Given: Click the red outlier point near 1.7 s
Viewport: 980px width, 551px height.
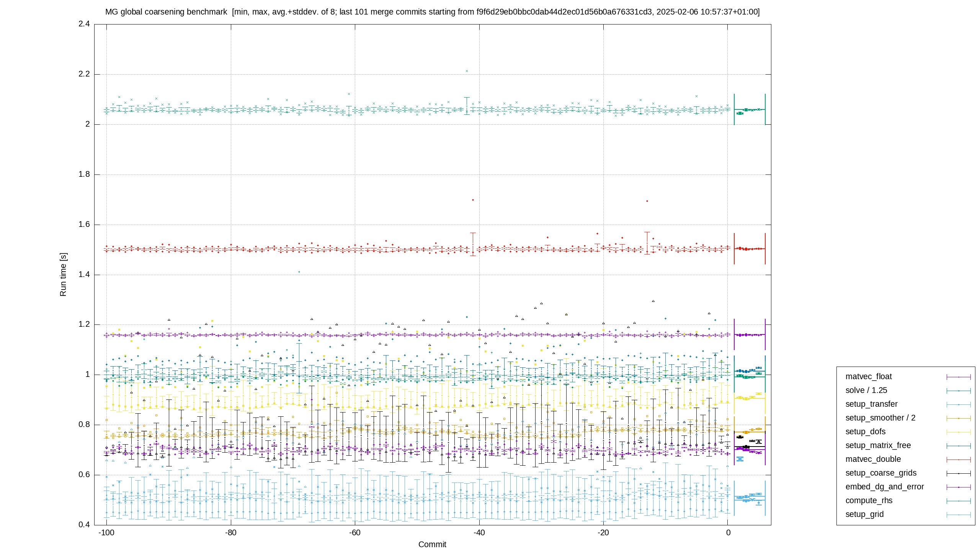Looking at the screenshot, I should click(x=473, y=200).
